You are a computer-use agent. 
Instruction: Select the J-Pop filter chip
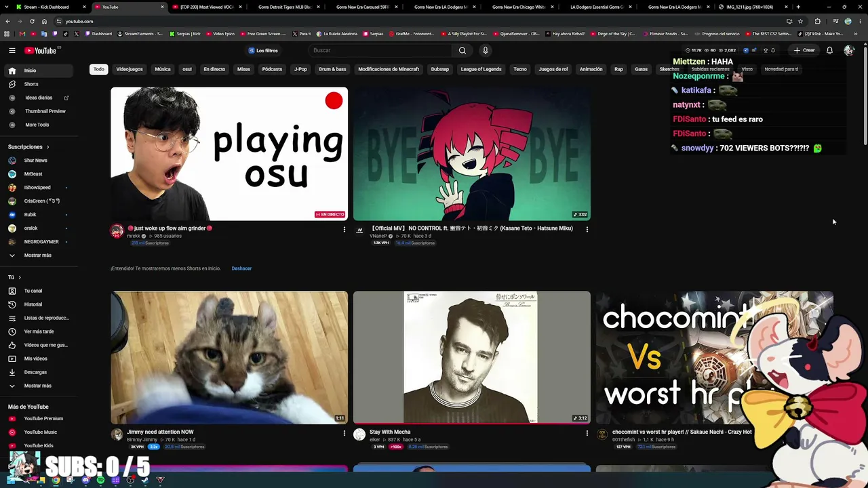tap(300, 69)
